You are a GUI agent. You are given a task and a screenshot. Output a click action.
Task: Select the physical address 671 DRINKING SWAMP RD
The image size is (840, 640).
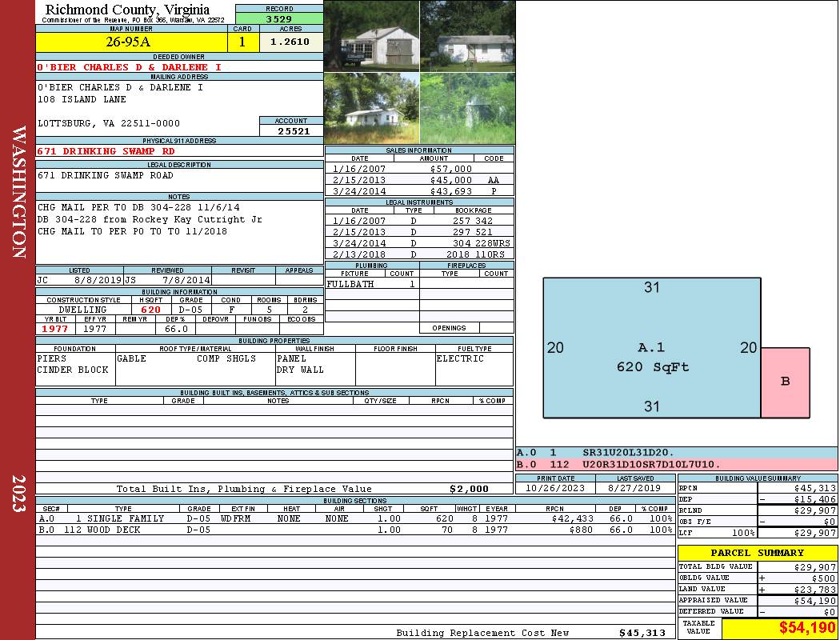pyautogui.click(x=106, y=151)
